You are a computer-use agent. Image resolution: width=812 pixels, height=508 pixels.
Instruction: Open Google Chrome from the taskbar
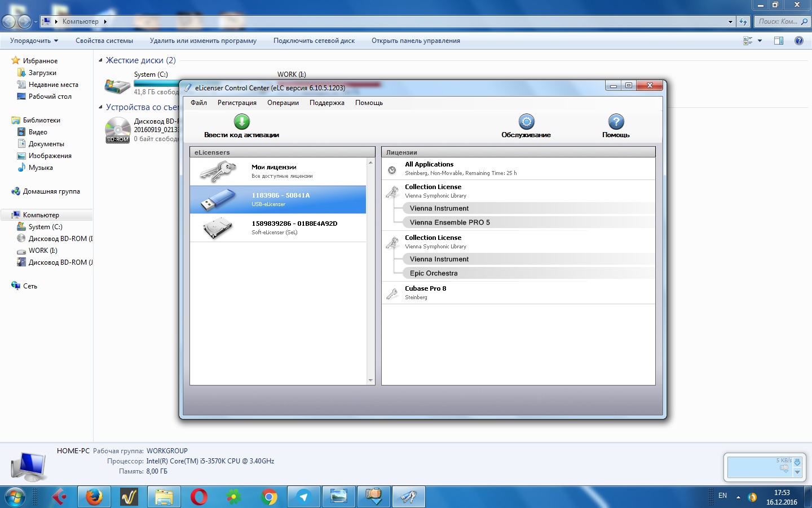269,497
